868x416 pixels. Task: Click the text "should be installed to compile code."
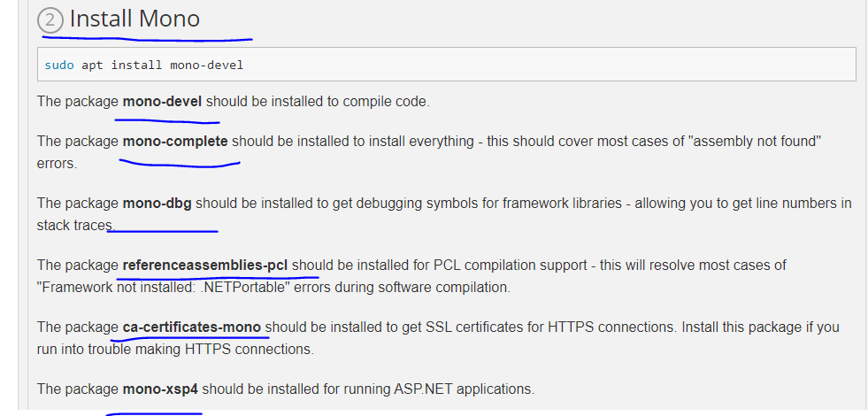[318, 102]
